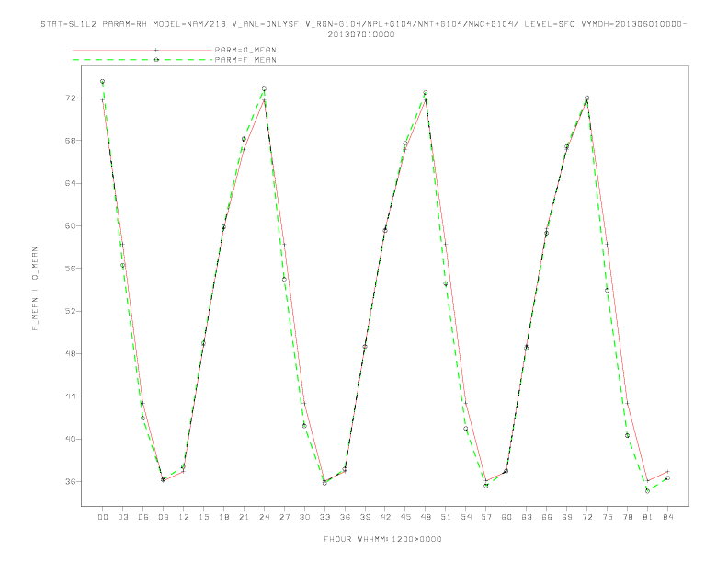The height and width of the screenshot is (563, 728).
Task: Click x-axis forecast hour label 00
Action: 103,517
